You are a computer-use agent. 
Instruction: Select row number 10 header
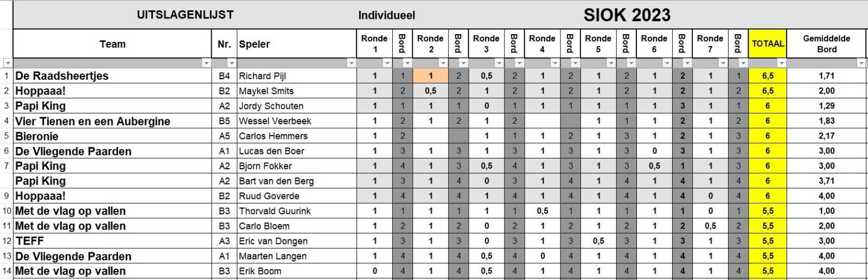tap(7, 211)
